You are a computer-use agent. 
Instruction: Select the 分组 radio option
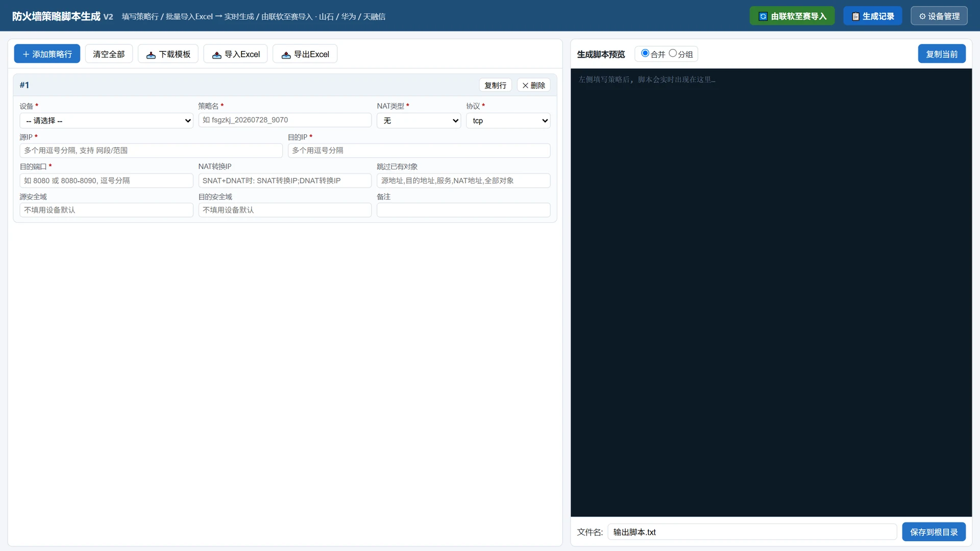coord(673,53)
